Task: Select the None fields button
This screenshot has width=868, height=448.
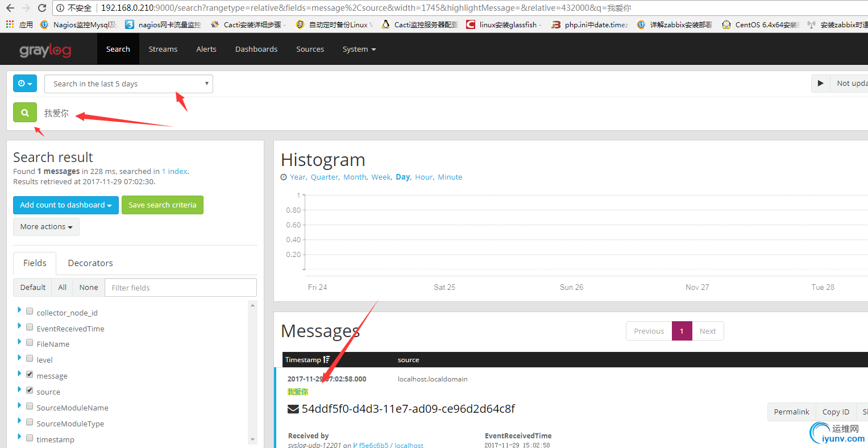Action: coord(89,287)
